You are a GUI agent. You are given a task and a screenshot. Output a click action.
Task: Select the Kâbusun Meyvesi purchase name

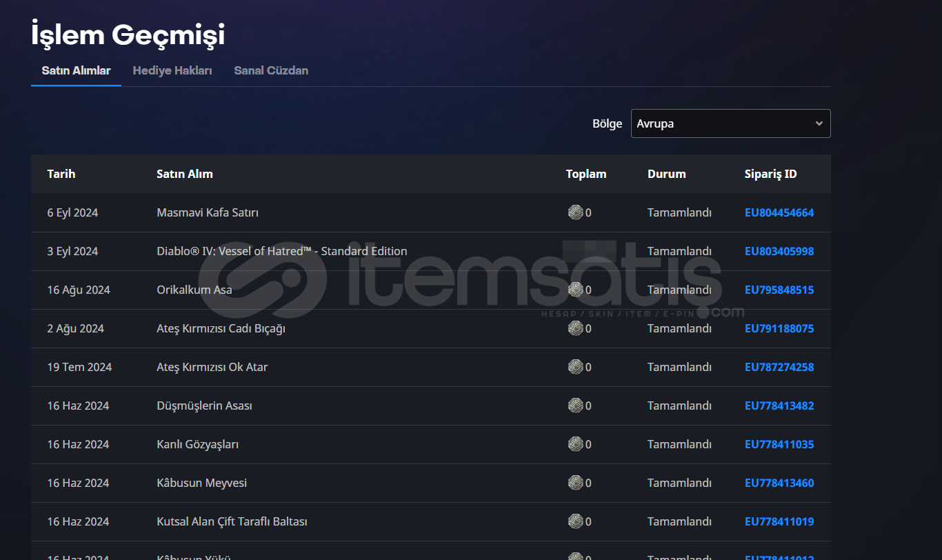201,483
